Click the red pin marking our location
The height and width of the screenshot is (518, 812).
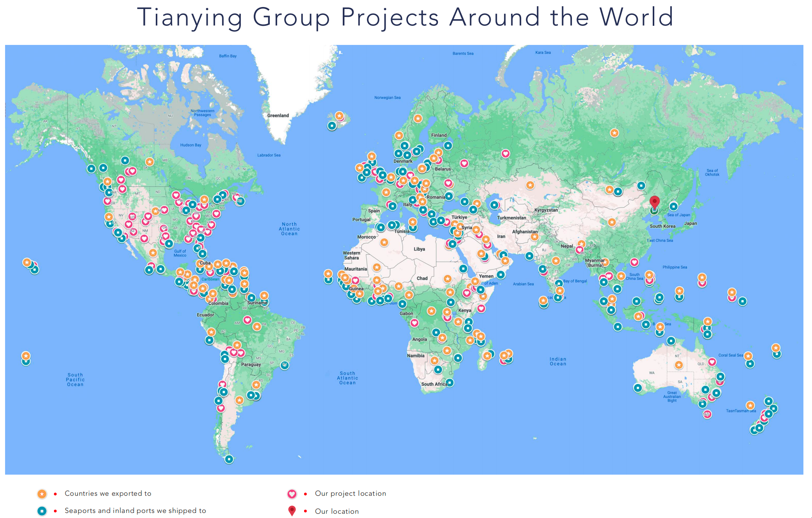pos(655,202)
